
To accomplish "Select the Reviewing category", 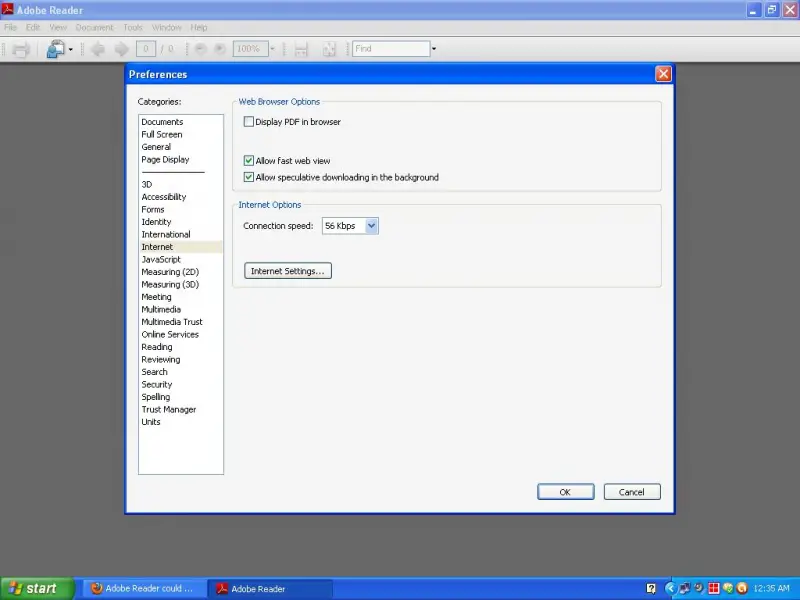I will [161, 359].
